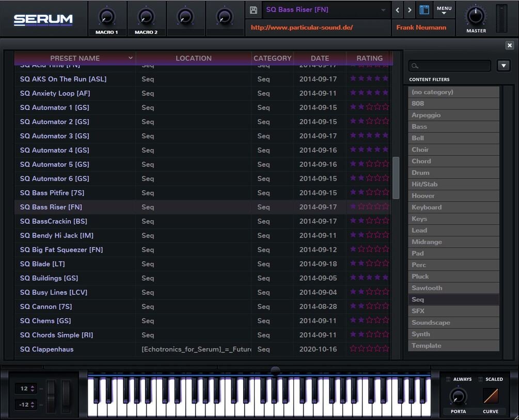Image resolution: width=519 pixels, height=420 pixels.
Task: Select the Template content filter
Action: tap(453, 346)
